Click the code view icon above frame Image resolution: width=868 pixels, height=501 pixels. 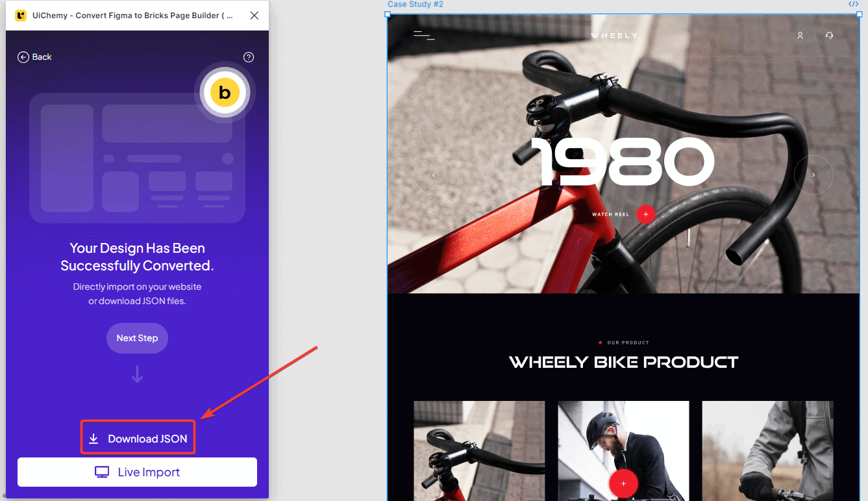click(853, 4)
